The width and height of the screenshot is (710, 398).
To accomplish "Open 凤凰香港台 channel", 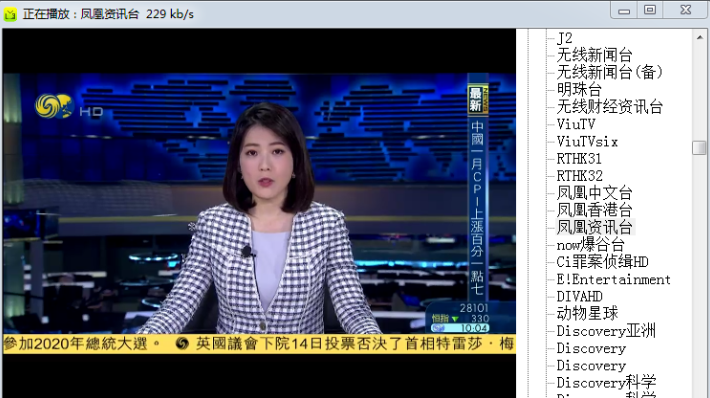I will tap(595, 210).
